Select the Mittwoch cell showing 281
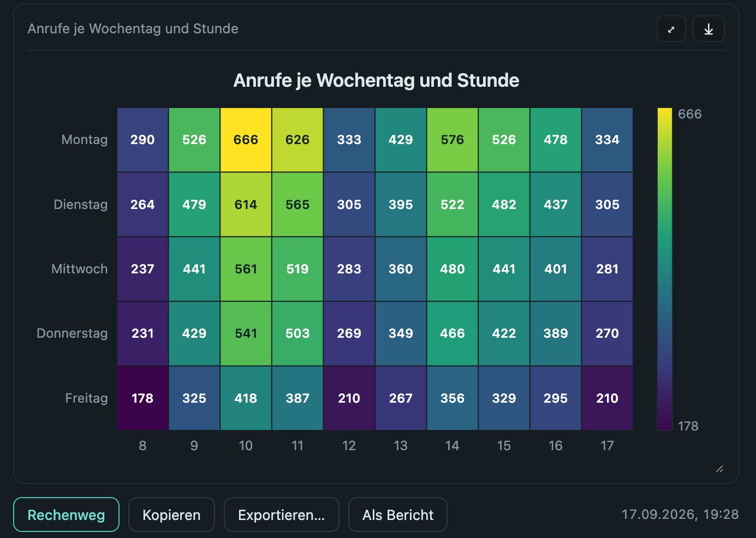756x538 pixels. pos(607,269)
